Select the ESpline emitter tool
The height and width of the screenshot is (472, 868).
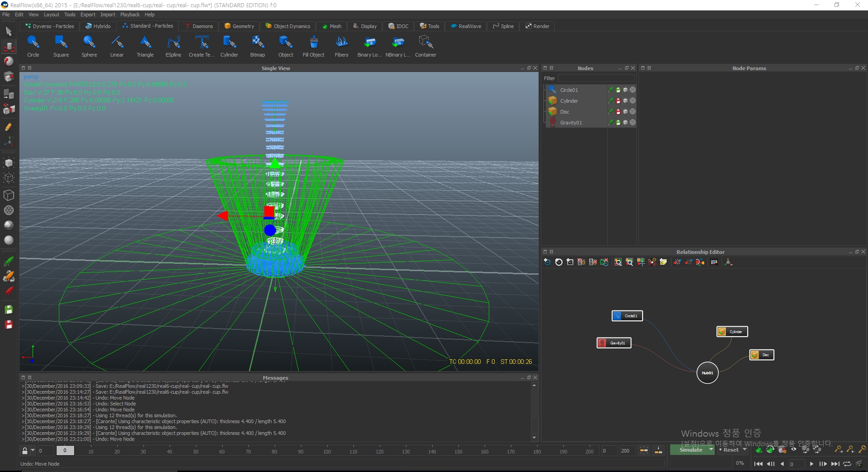(173, 47)
